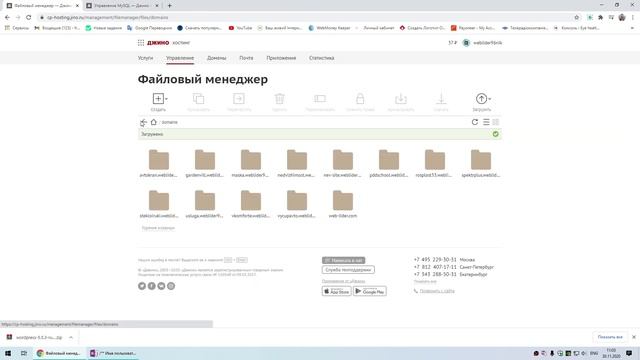
Task: Click Показать все downloads button
Action: (x=610, y=337)
